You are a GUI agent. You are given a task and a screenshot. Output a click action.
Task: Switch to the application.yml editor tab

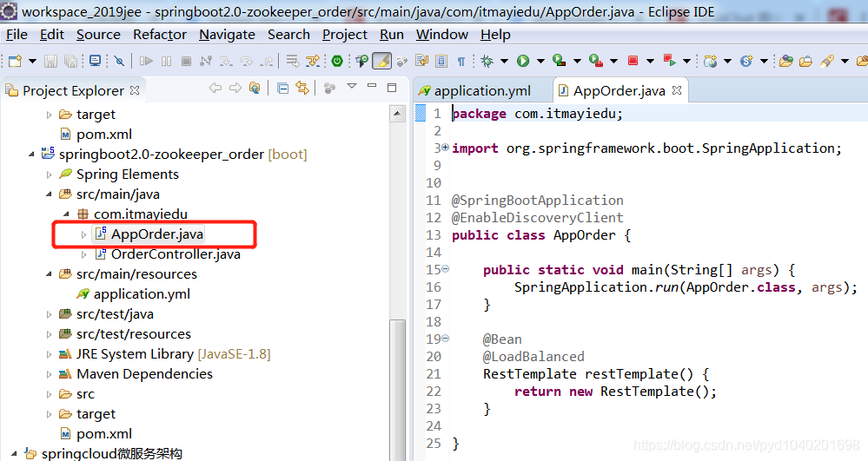point(475,91)
